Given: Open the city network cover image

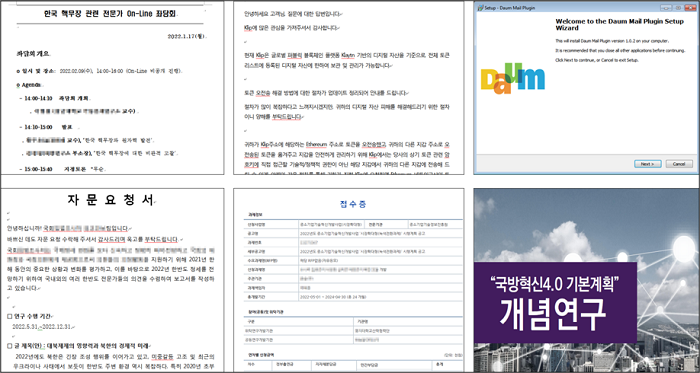Looking at the screenshot, I should [x=587, y=280].
